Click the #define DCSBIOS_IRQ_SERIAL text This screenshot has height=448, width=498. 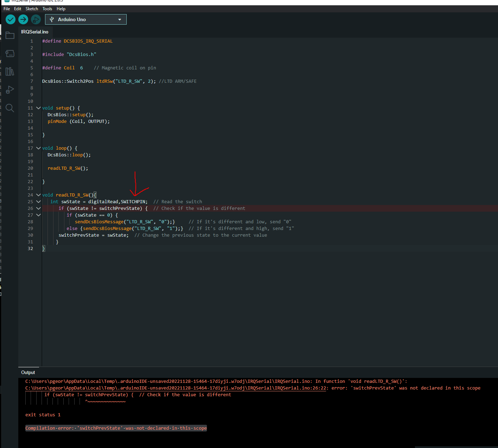point(77,41)
